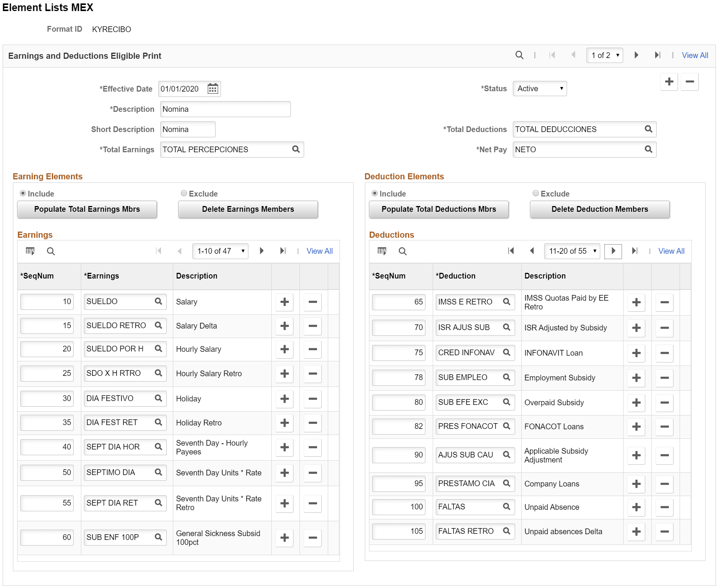Click the Find icon in the Earnings grid
The image size is (717, 588).
[51, 251]
